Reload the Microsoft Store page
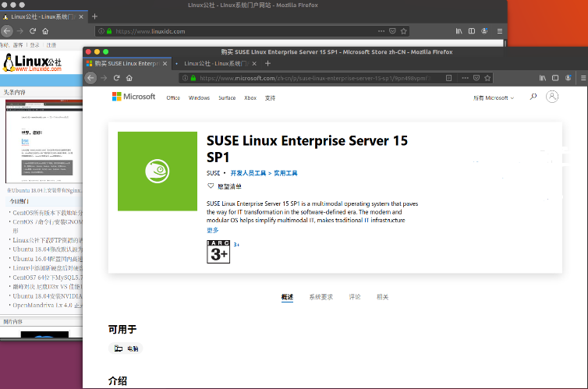This screenshot has width=588, height=389. point(117,78)
